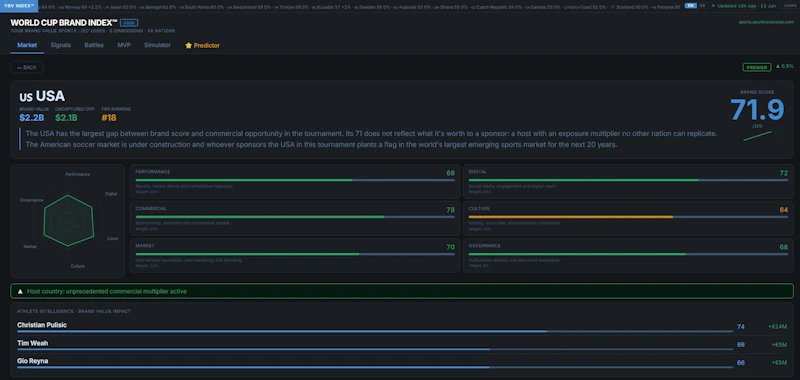Screen dimensions: 800x380
Task: Switch language to EN
Action: click(x=690, y=5)
